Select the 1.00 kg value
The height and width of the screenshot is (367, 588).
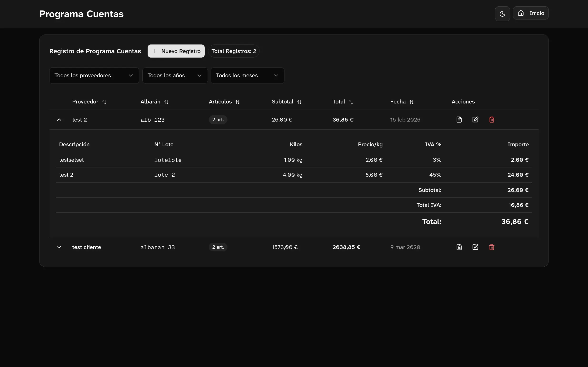(x=293, y=160)
